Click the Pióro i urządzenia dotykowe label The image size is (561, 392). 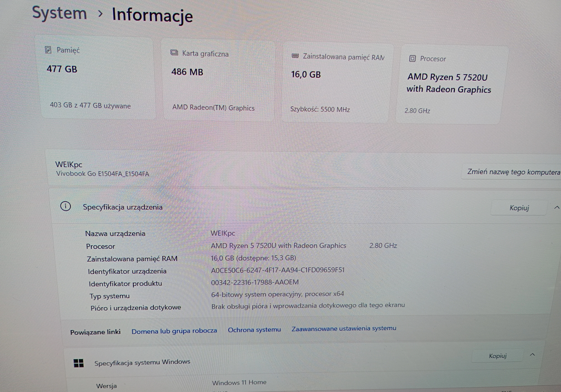coord(136,307)
